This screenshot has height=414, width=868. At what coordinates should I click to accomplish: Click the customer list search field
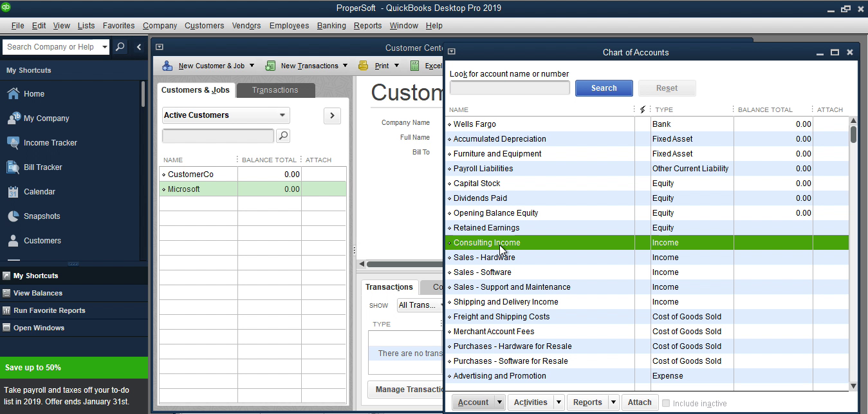(x=218, y=136)
